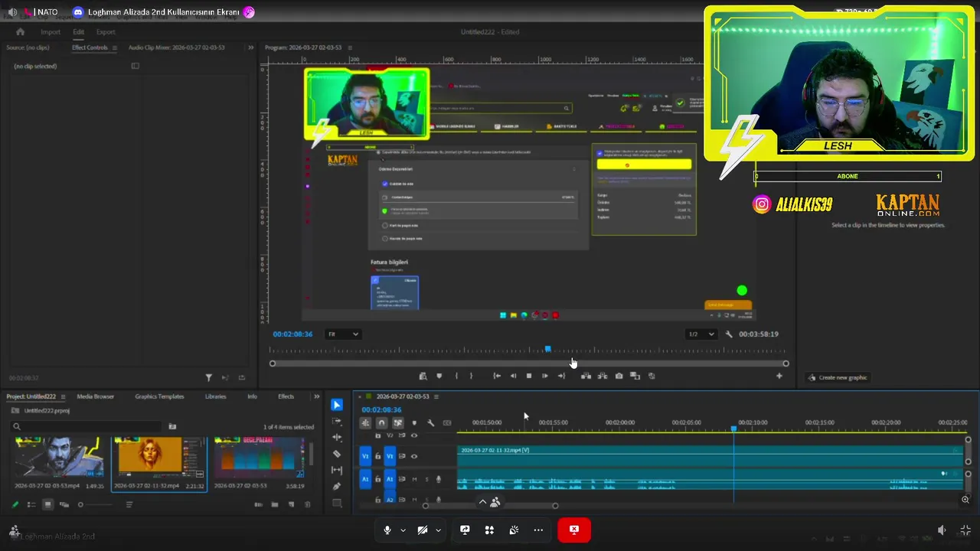Open the sequence timeline panel menu
980x551 pixels.
click(436, 396)
